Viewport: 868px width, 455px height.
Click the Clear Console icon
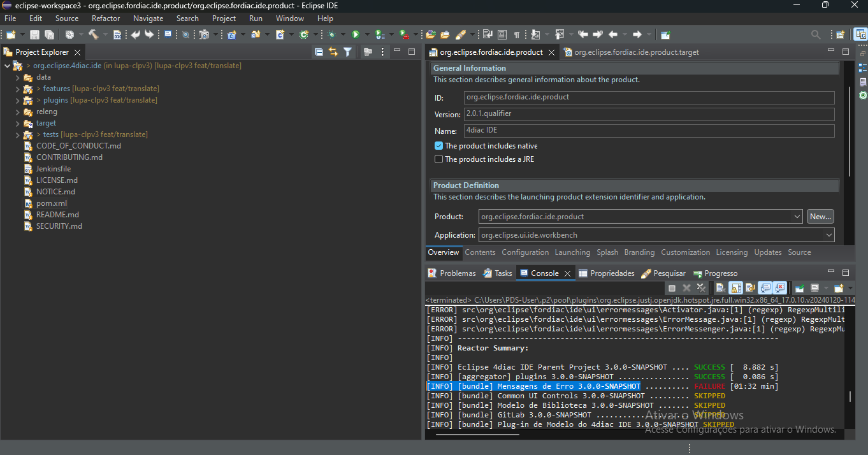pos(720,288)
